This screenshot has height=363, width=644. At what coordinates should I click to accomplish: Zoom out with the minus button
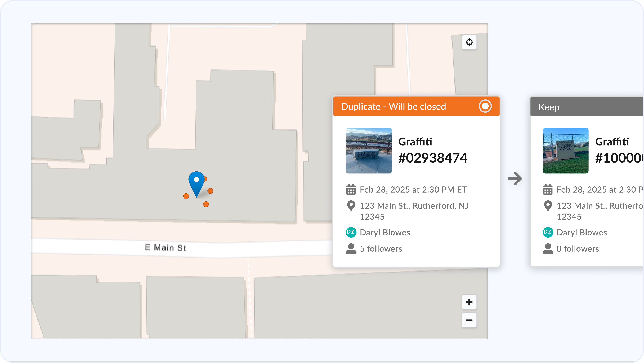pyautogui.click(x=469, y=320)
